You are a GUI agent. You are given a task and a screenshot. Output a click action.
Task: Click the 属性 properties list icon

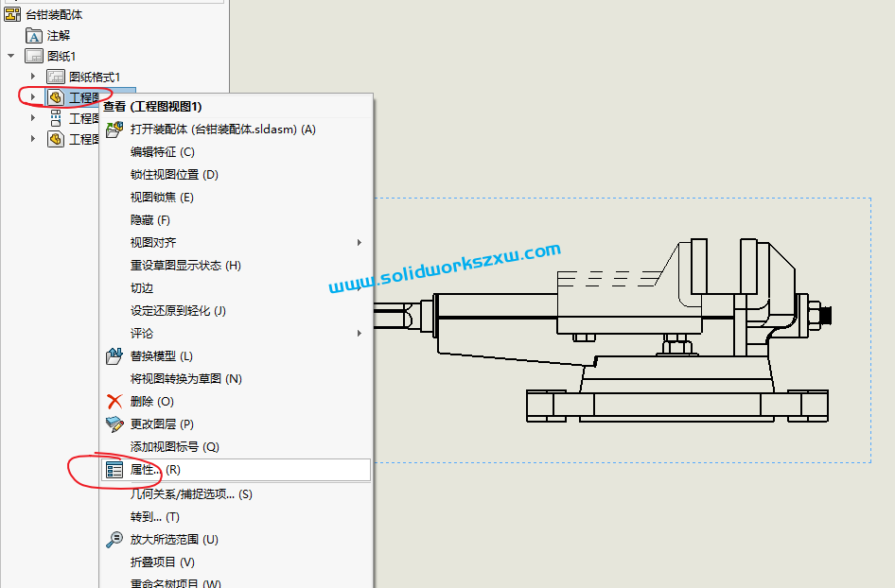pos(114,470)
